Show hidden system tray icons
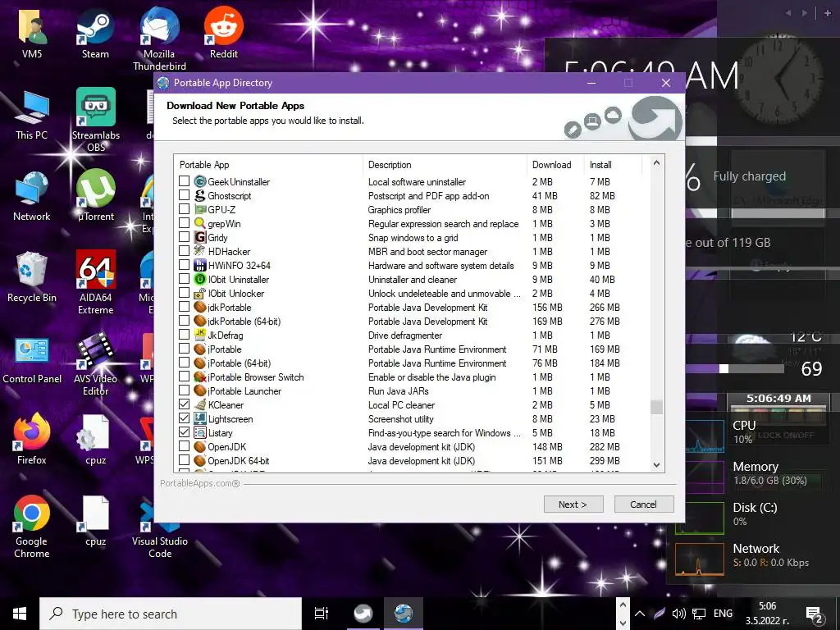The height and width of the screenshot is (630, 840). (640, 614)
